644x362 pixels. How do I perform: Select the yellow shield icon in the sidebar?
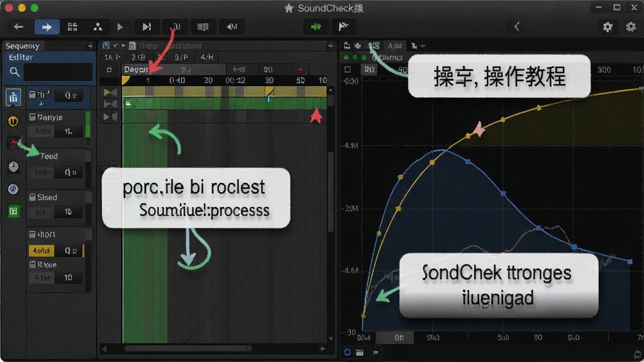(13, 121)
